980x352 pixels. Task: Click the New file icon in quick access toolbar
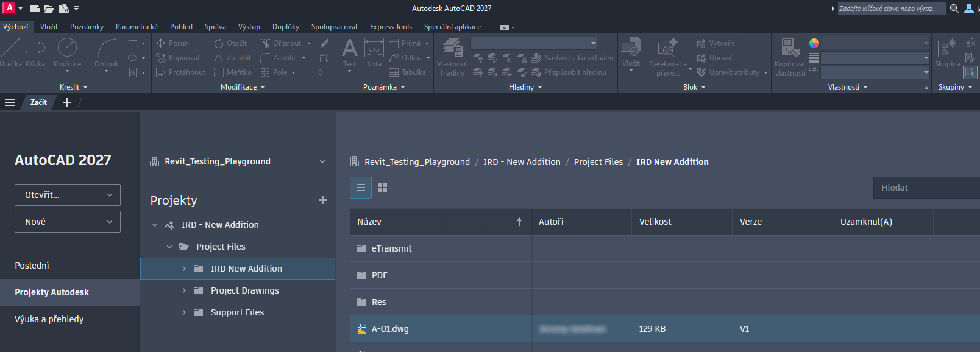tap(35, 9)
